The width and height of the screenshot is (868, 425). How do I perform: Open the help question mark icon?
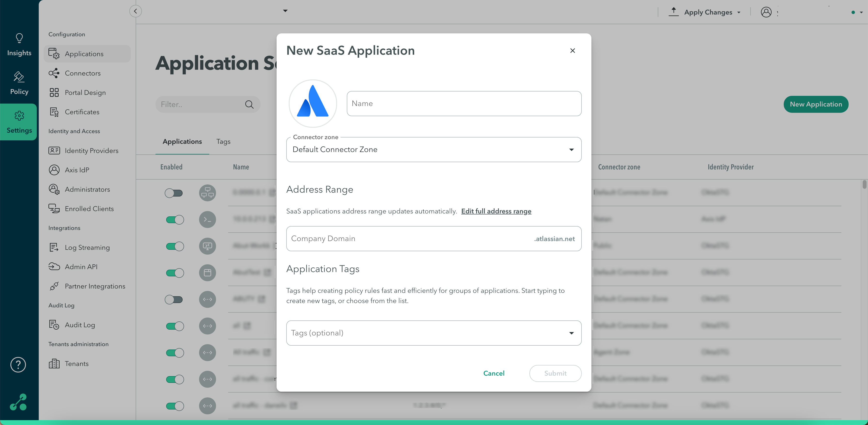pos(18,365)
